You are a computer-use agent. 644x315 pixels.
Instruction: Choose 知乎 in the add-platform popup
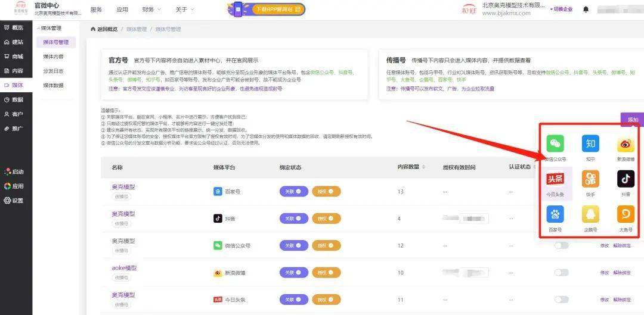click(590, 148)
